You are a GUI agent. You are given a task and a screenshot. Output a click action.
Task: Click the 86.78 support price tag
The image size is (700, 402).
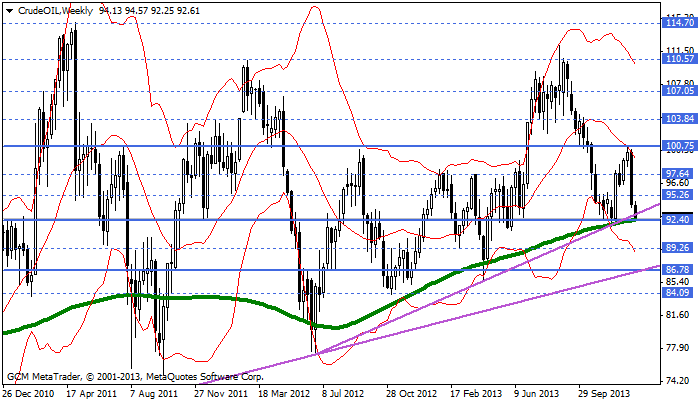tap(678, 270)
